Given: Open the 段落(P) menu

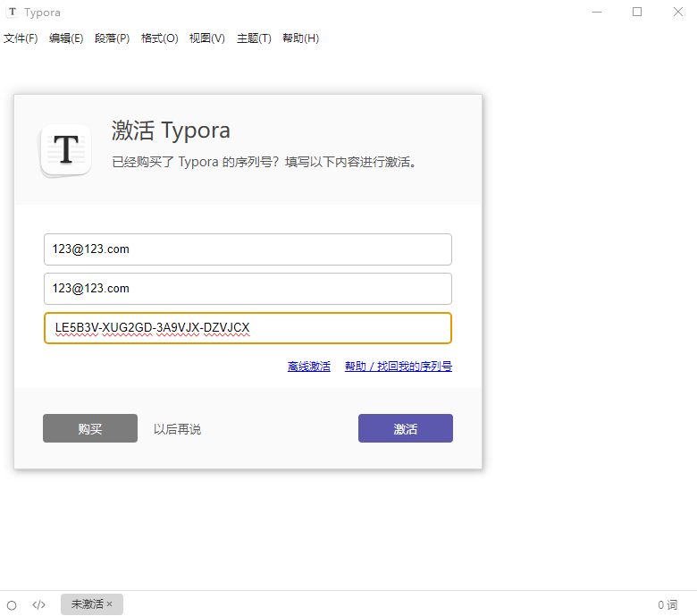Looking at the screenshot, I should (112, 38).
